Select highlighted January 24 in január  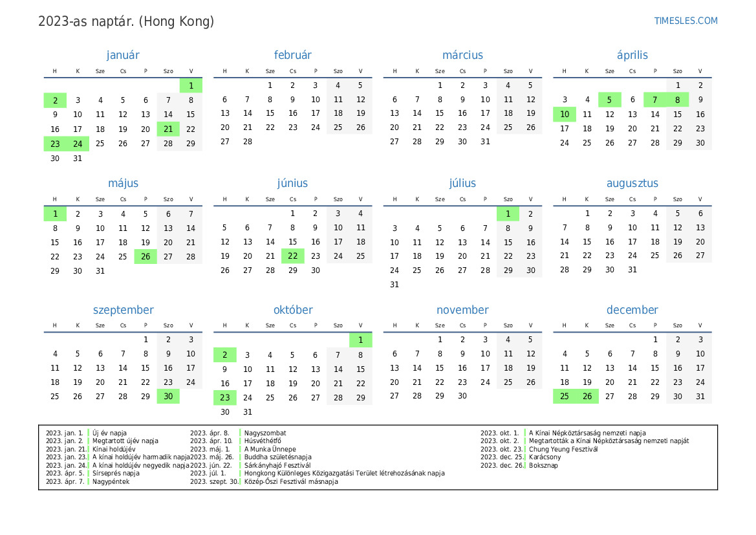(x=78, y=144)
